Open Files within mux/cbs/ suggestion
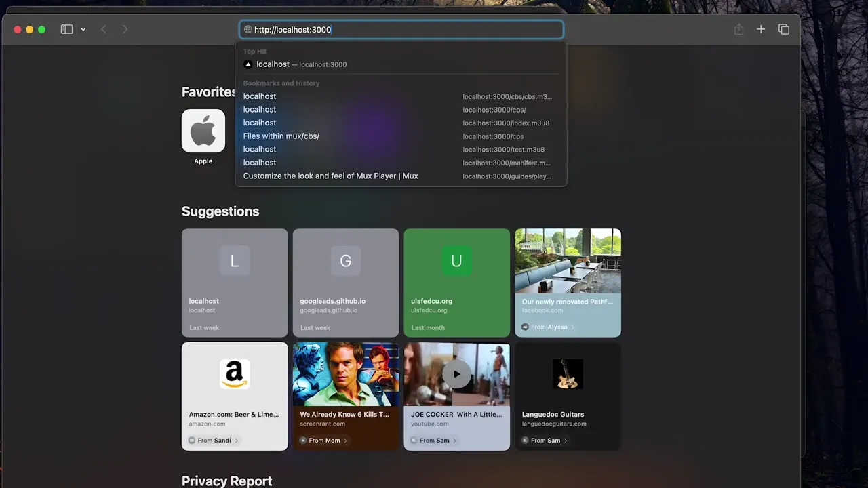 pyautogui.click(x=401, y=136)
